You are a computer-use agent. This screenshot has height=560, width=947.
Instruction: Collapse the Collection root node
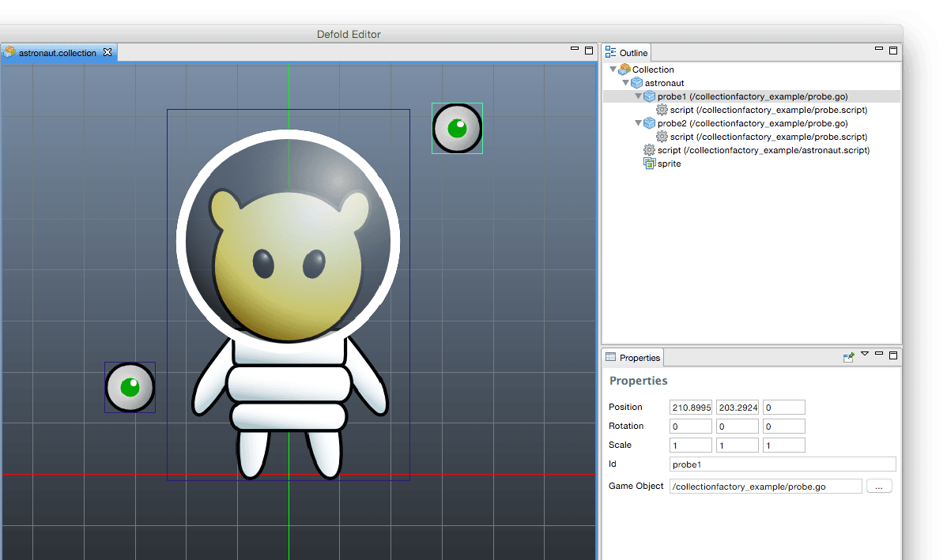pos(613,70)
